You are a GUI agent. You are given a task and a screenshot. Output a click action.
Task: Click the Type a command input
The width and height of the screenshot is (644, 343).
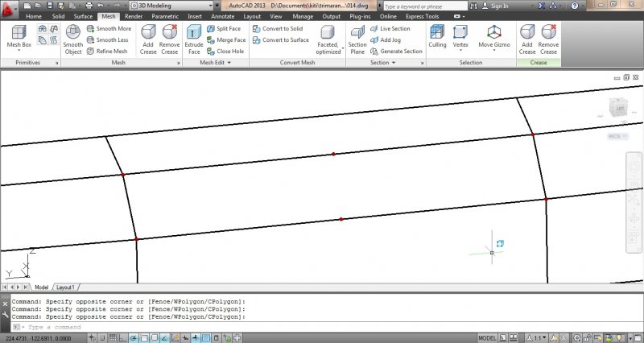(x=327, y=328)
